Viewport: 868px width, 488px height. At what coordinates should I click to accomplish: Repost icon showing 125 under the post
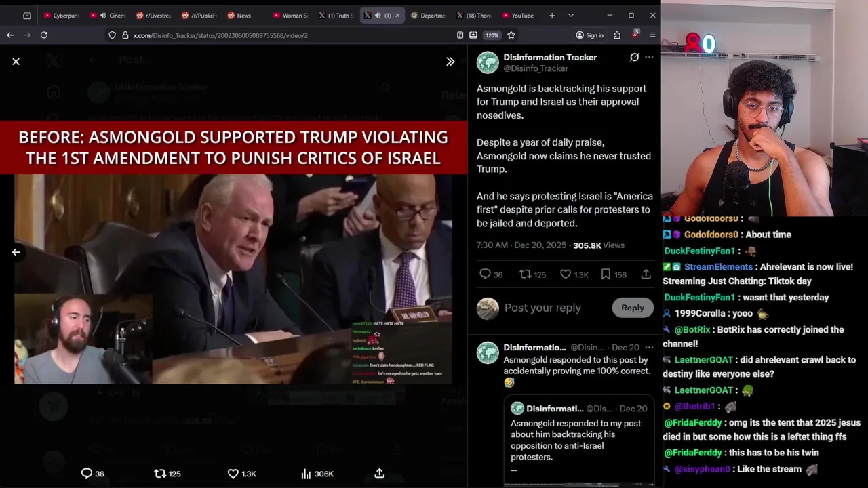[x=532, y=274]
